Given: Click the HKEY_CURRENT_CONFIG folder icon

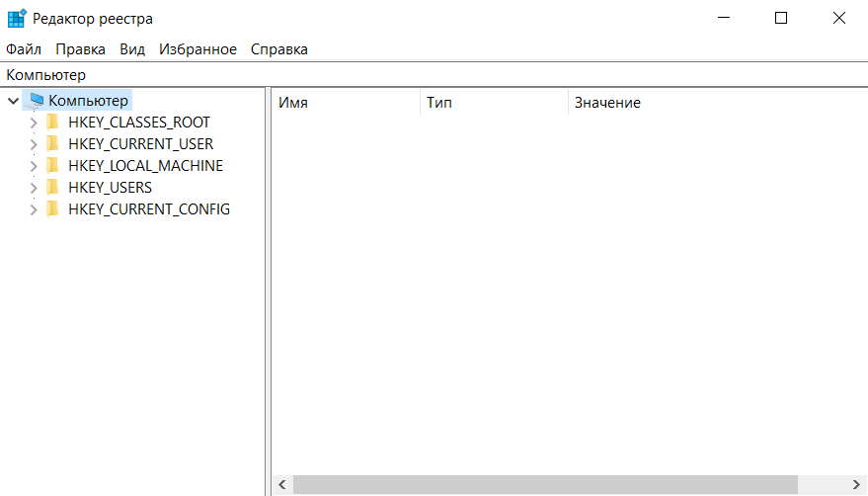Looking at the screenshot, I should (x=53, y=209).
